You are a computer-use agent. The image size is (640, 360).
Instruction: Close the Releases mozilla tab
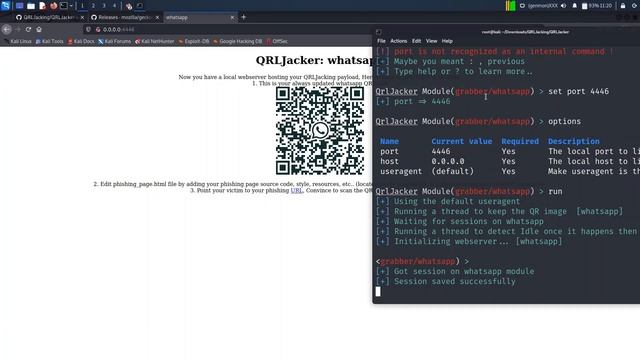(x=157, y=18)
